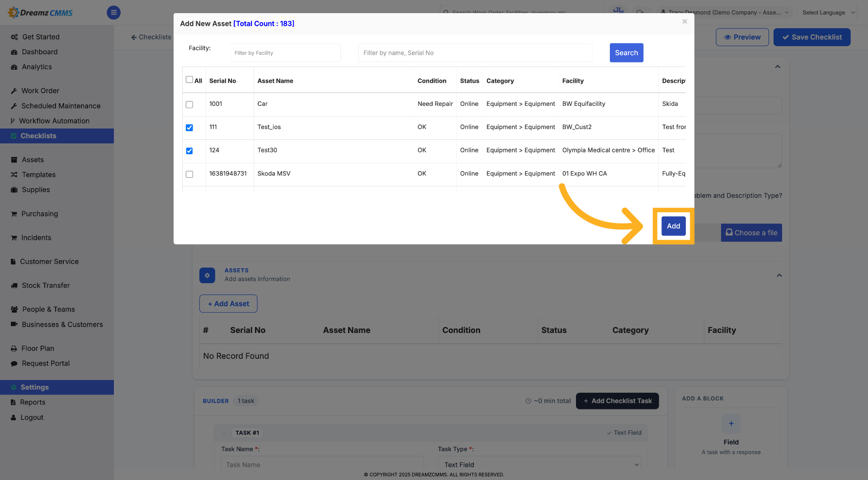Click the Purchasing cart icon
The height and width of the screenshot is (480, 868).
click(x=14, y=214)
